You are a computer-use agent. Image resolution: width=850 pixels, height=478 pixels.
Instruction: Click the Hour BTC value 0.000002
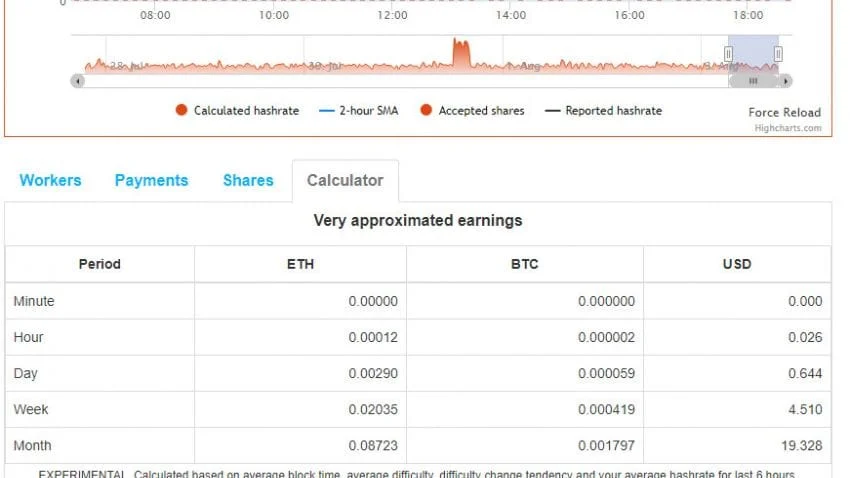coord(606,337)
